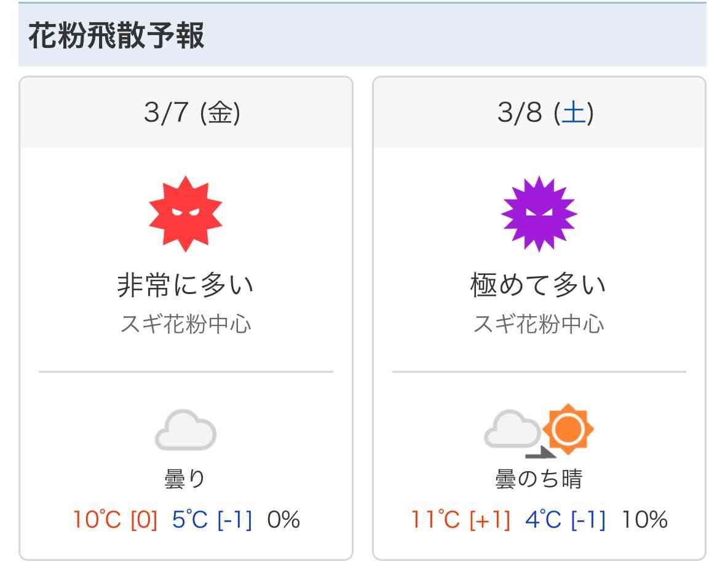Click the 極めて多い pollen level text

(539, 285)
